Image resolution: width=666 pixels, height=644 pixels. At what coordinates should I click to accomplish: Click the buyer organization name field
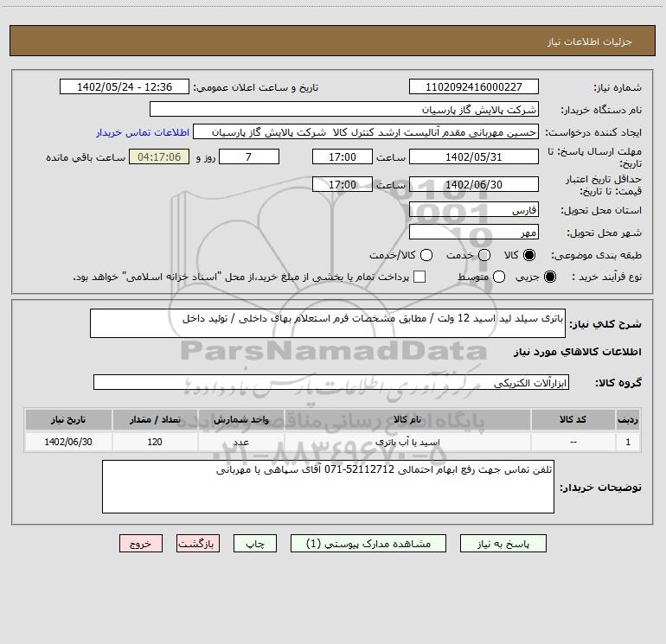(x=344, y=110)
